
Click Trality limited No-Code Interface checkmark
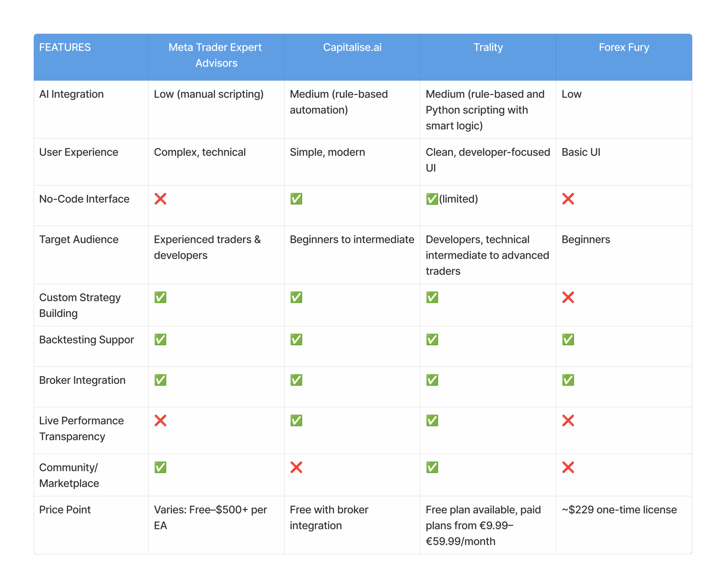[432, 199]
